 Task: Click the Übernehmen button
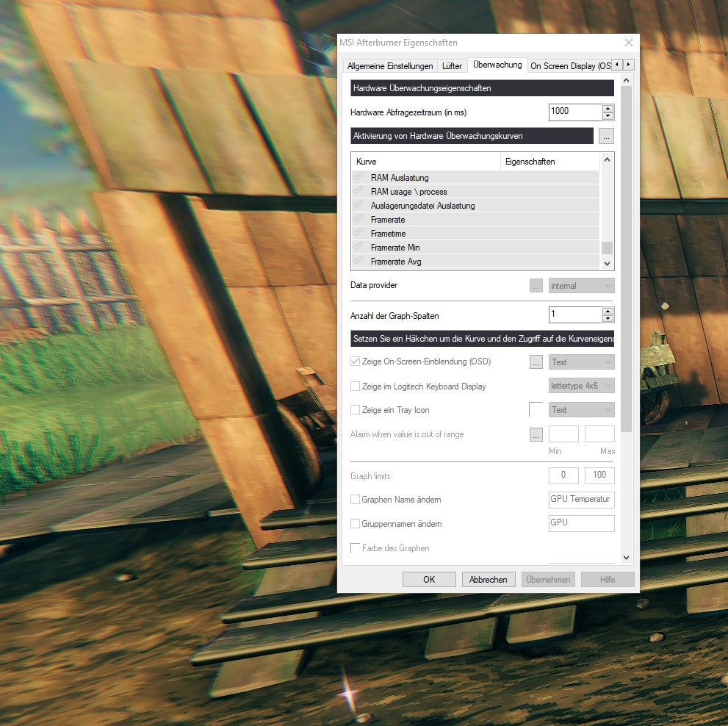point(548,580)
